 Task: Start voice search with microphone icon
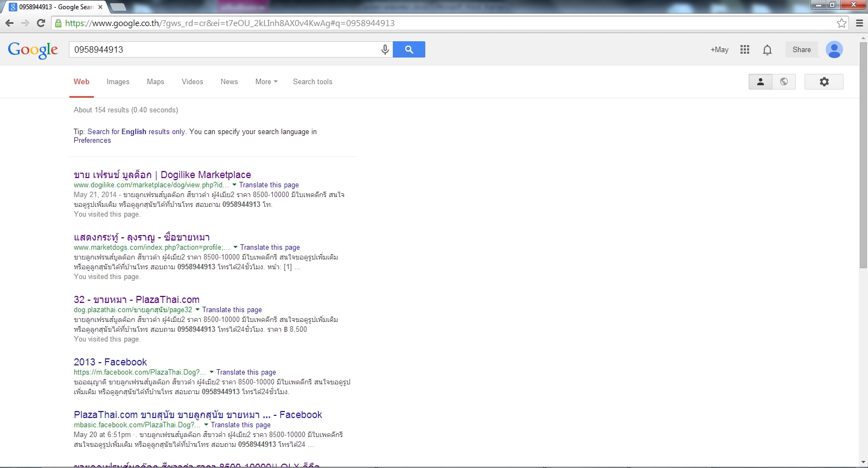click(385, 49)
